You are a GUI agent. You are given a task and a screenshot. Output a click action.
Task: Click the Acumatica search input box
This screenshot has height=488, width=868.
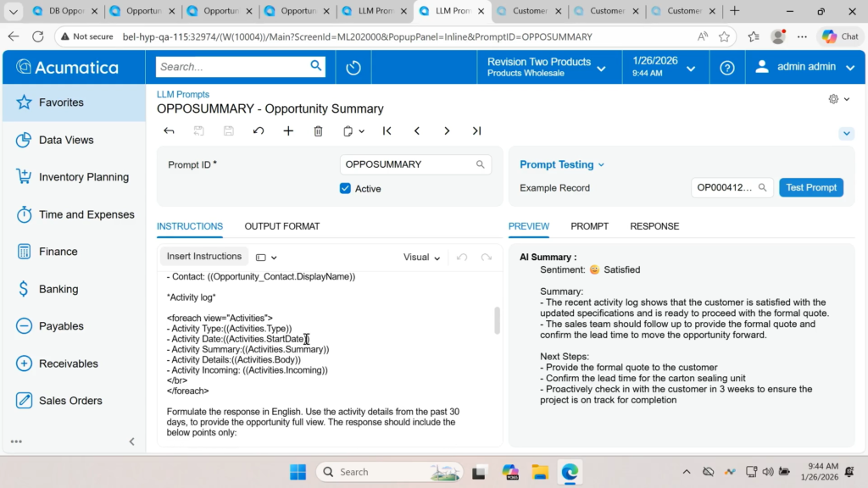click(x=232, y=67)
